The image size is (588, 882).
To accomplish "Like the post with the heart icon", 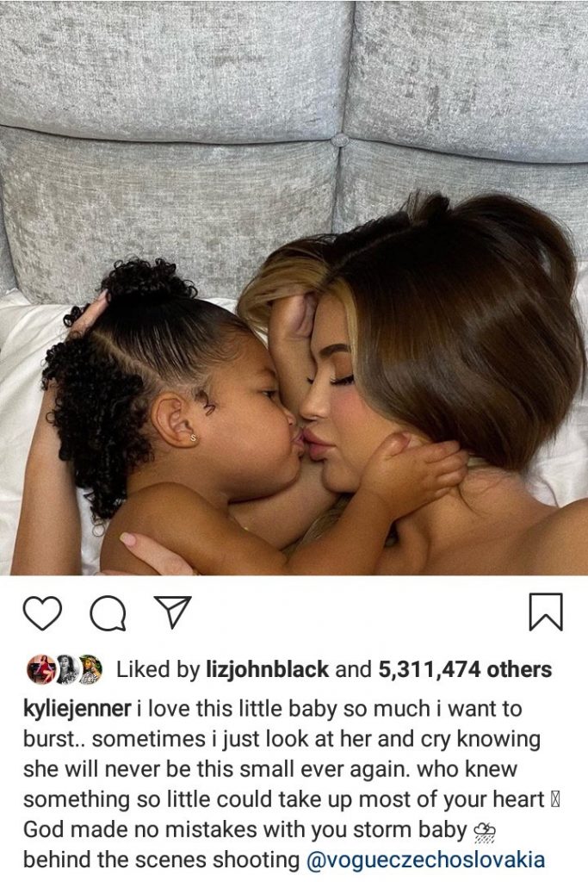I will point(43,613).
